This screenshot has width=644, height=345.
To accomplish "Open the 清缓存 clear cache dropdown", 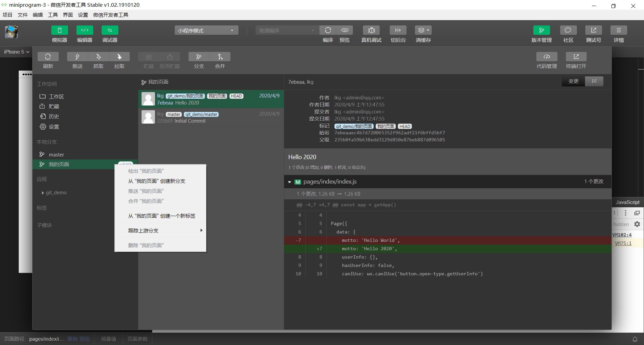I will [x=423, y=30].
